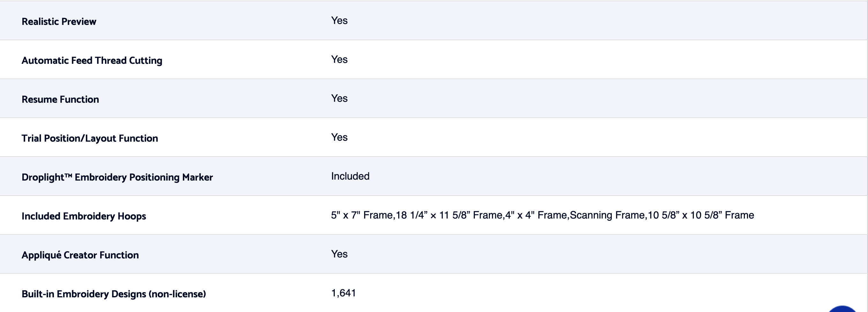Select the Trial Position/Layout Function label
This screenshot has width=868, height=312.
click(x=90, y=138)
